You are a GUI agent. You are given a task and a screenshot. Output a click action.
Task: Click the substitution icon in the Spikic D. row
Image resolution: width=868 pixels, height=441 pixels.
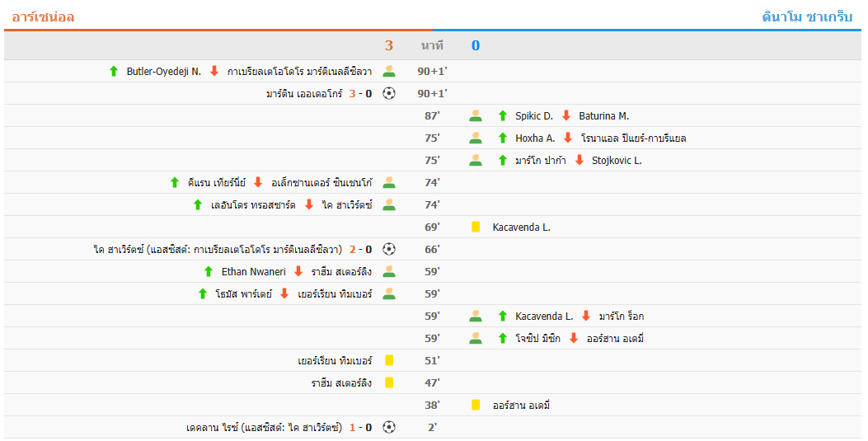[x=476, y=115]
